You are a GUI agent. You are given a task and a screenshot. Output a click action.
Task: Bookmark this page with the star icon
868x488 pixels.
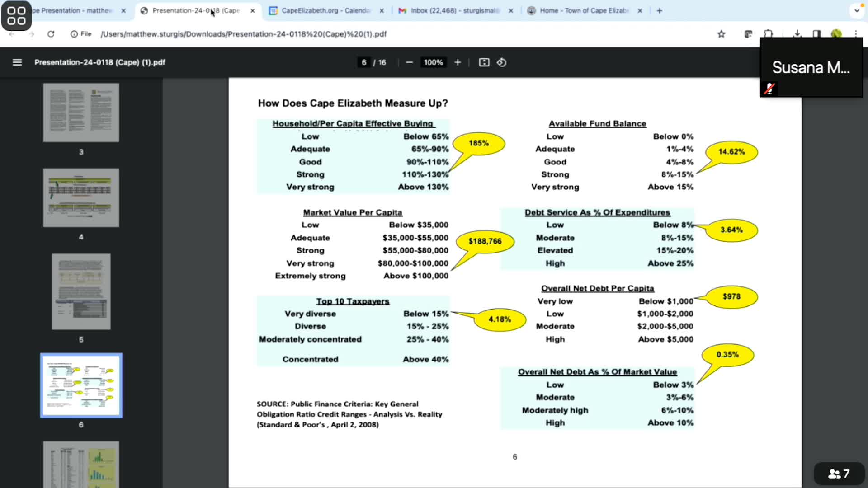(x=722, y=34)
